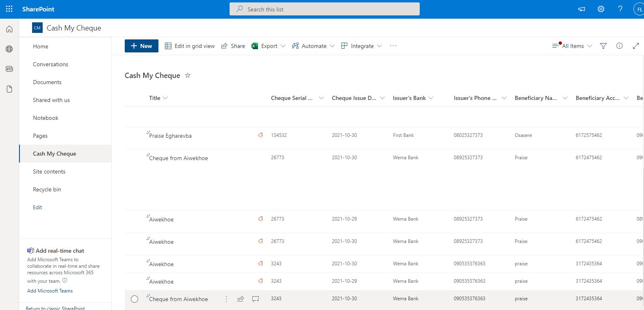The height and width of the screenshot is (310, 644).
Task: Open Documents in site navigation
Action: [x=47, y=82]
